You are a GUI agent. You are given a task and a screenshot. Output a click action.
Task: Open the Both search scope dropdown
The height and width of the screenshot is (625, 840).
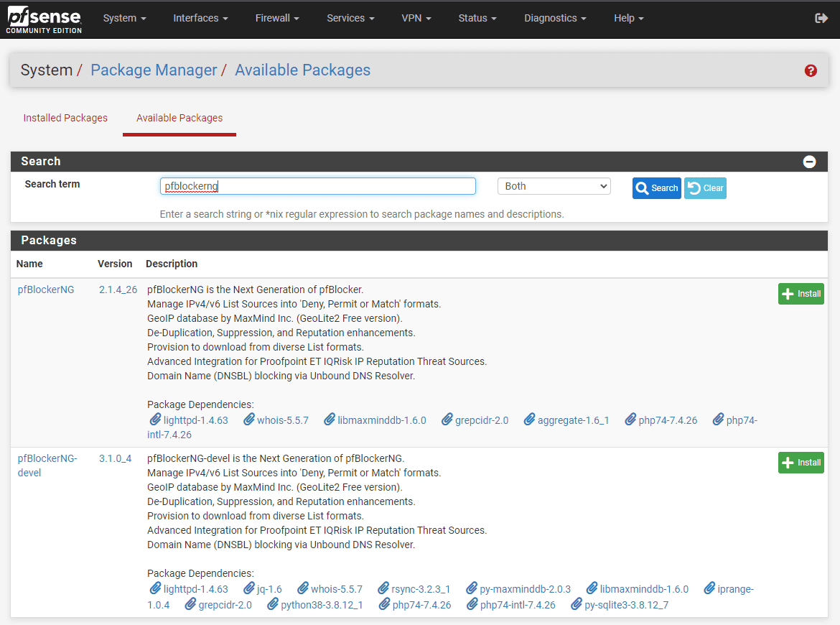click(x=554, y=186)
